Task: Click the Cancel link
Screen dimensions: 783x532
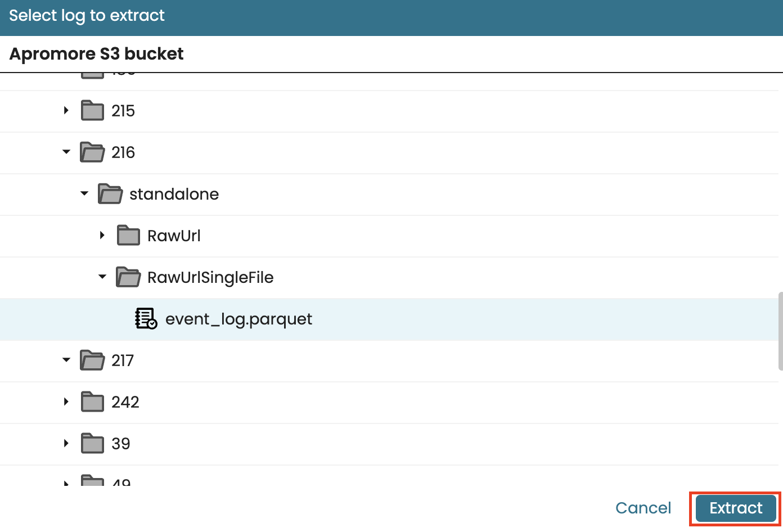Action: pyautogui.click(x=643, y=508)
